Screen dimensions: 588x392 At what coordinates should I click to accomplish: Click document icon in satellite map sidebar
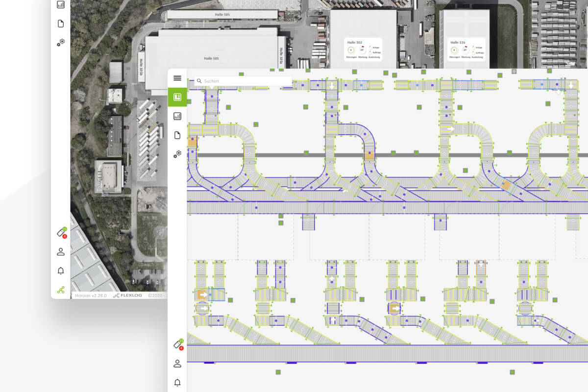coord(61,24)
